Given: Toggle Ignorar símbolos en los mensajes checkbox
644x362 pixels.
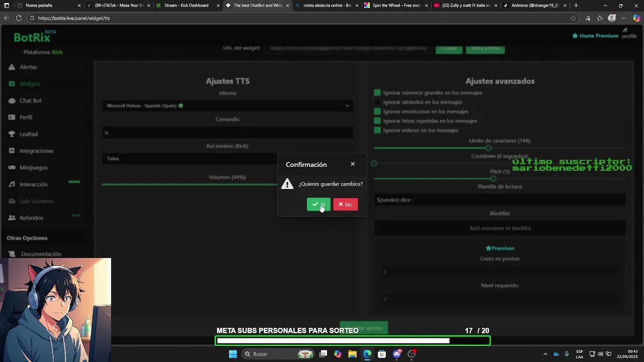Looking at the screenshot, I should pos(377,102).
